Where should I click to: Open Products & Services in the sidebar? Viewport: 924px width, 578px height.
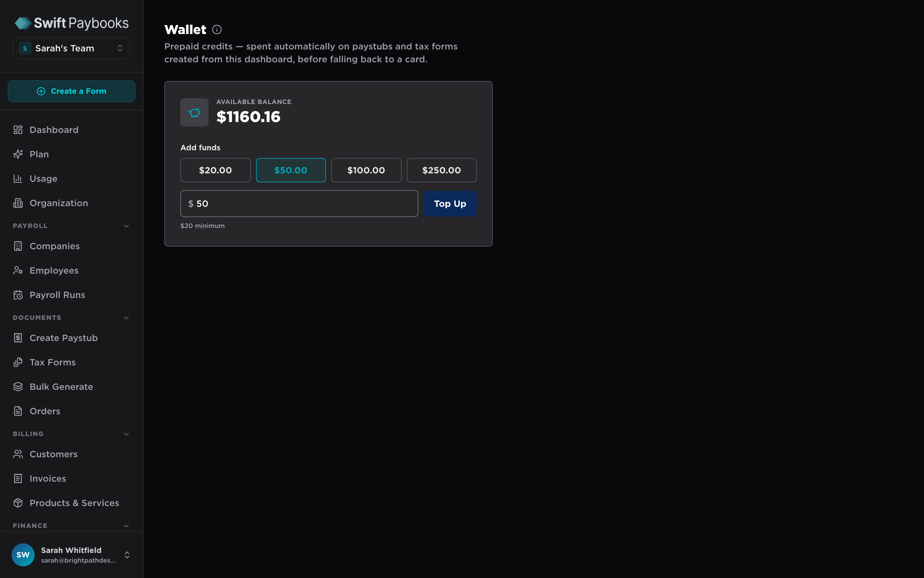[x=72, y=503]
